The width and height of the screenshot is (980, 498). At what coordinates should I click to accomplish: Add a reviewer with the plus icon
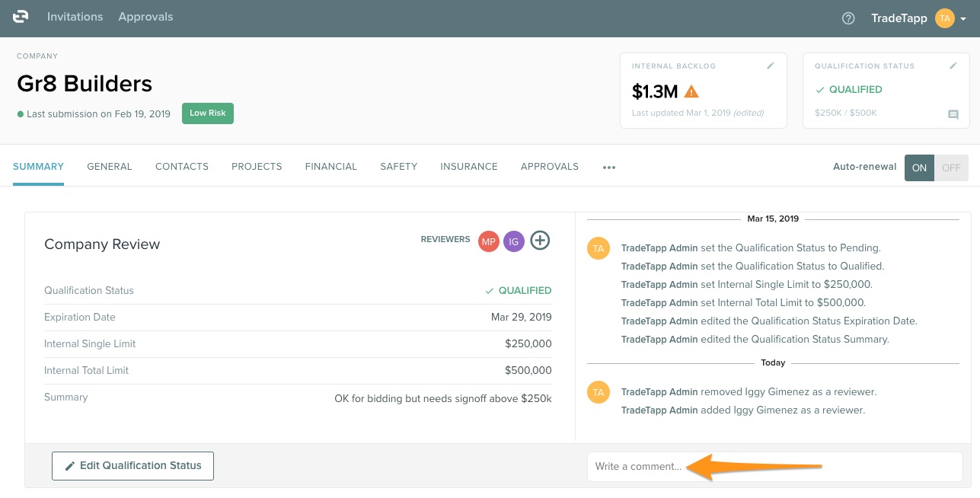coord(540,241)
